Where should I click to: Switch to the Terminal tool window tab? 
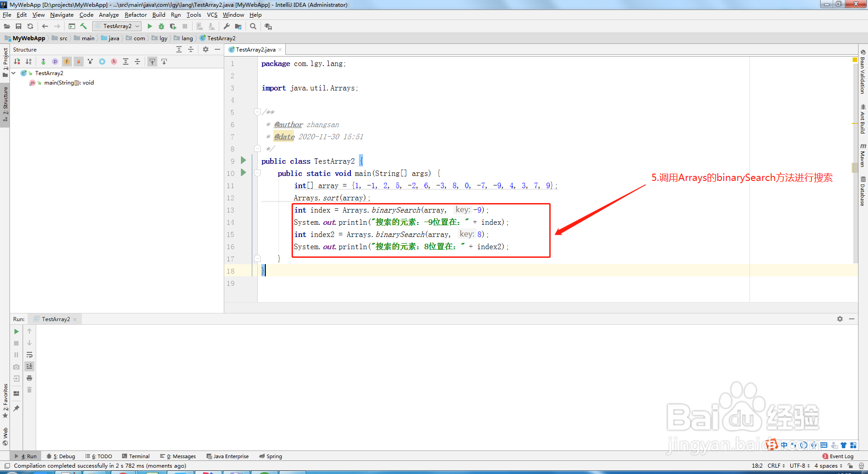click(135, 456)
